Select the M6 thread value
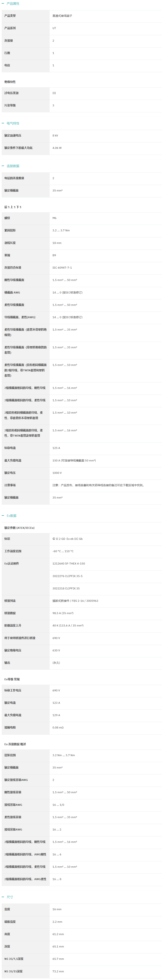The height and width of the screenshot is (980, 163). [x=54, y=218]
